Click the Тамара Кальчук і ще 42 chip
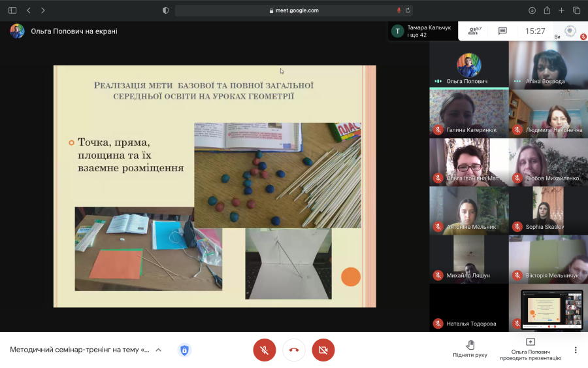 (423, 31)
